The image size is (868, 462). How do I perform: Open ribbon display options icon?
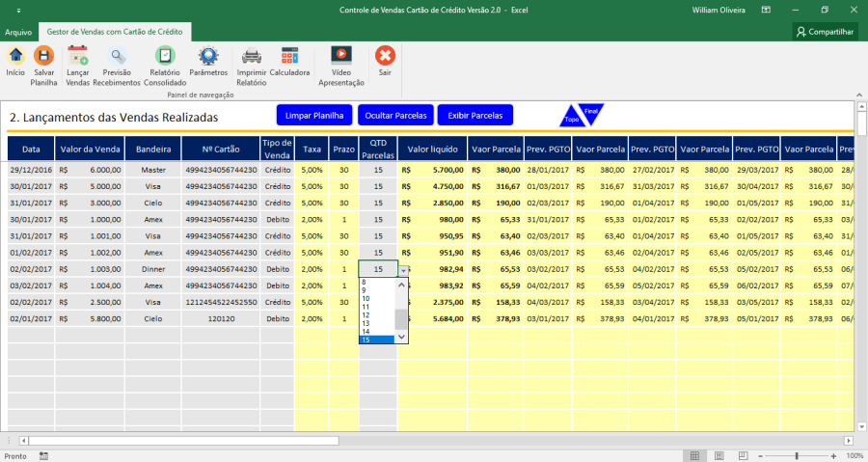(766, 10)
